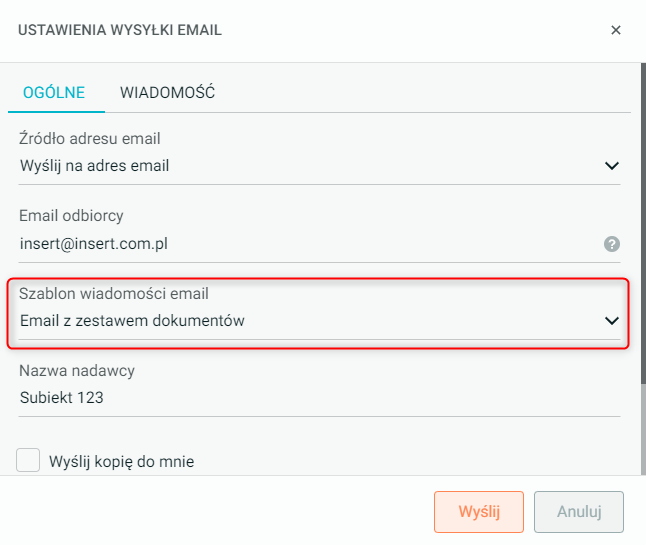Click the 'Źródło adresu email' field label
646x545 pixels.
90,139
